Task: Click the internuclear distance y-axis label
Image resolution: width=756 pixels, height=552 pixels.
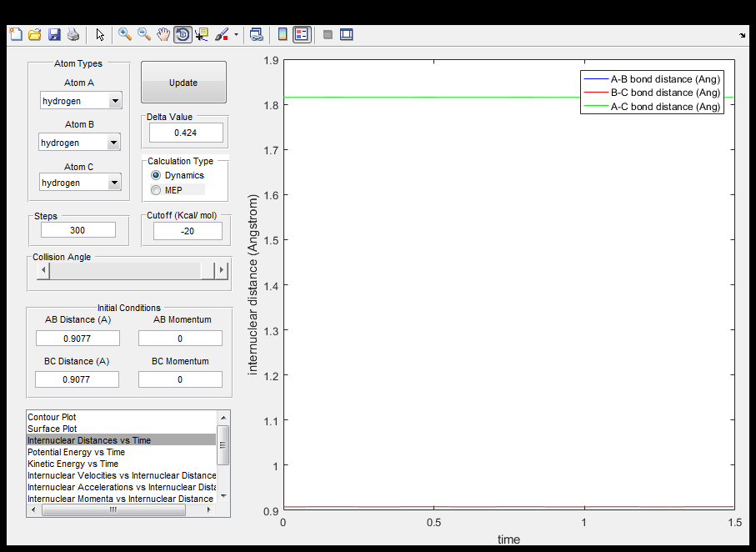Action: (253, 284)
